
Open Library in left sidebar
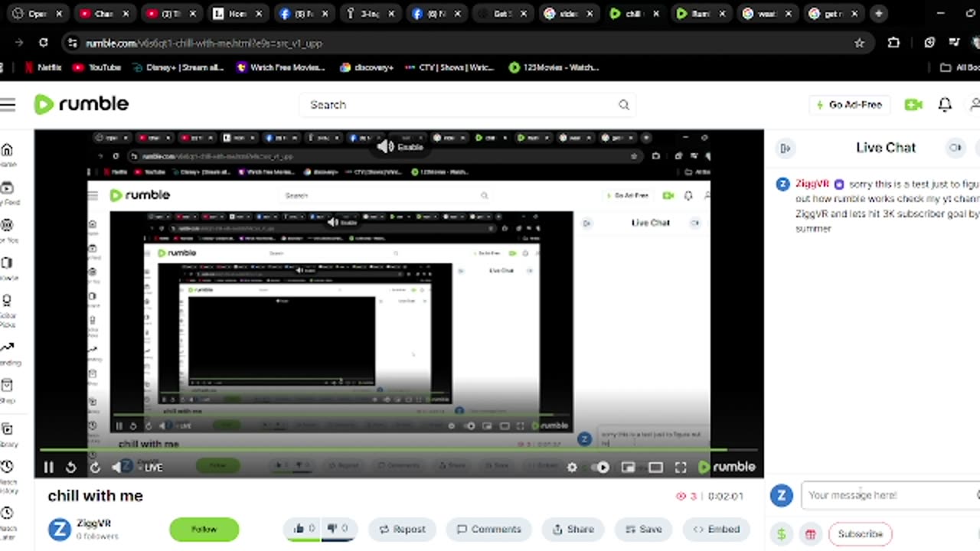(7, 435)
